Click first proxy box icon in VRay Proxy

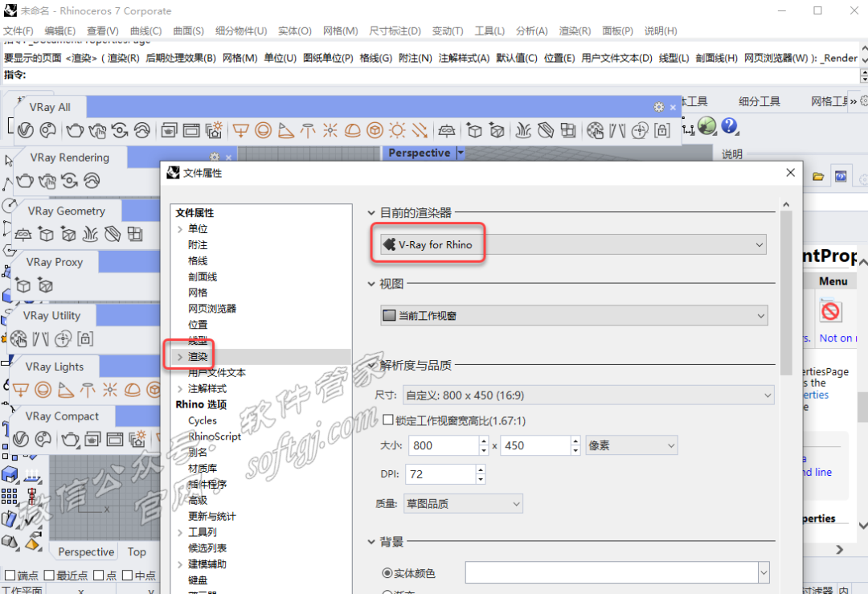coord(23,285)
